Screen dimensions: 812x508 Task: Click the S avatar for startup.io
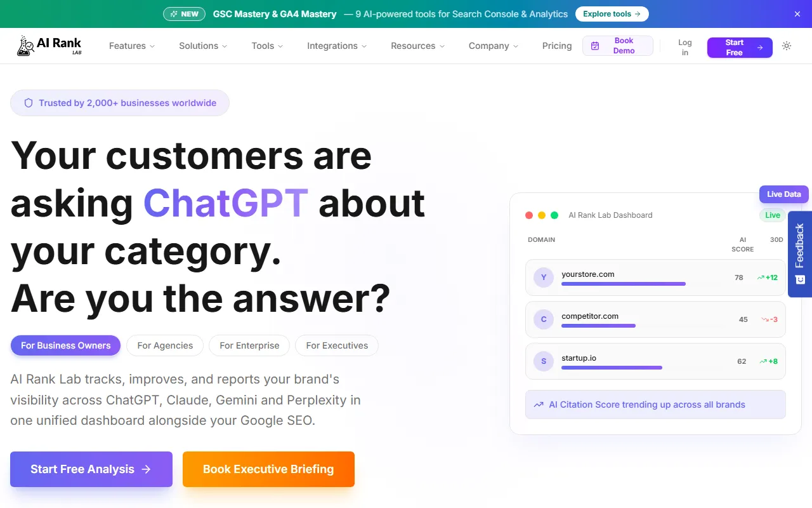pyautogui.click(x=544, y=361)
